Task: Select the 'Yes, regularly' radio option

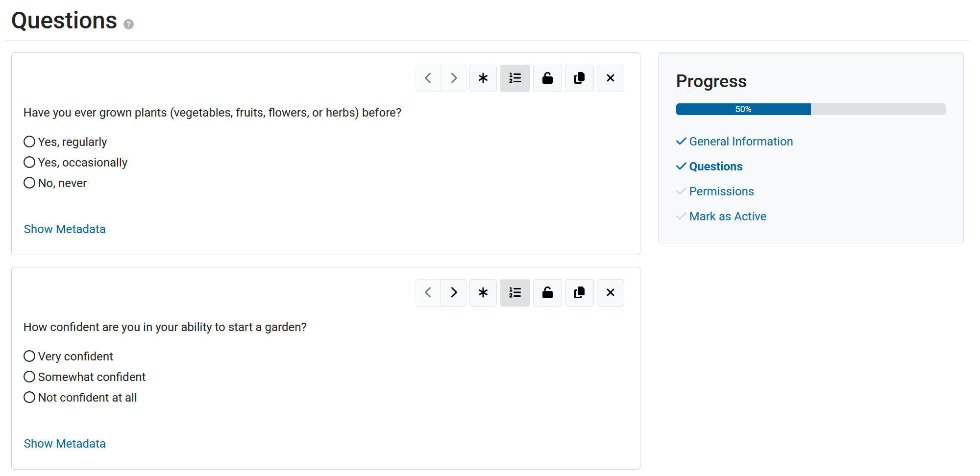Action: [x=29, y=142]
